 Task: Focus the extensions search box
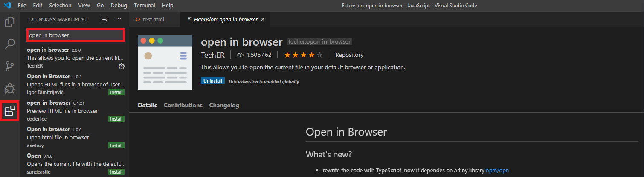pyautogui.click(x=75, y=35)
